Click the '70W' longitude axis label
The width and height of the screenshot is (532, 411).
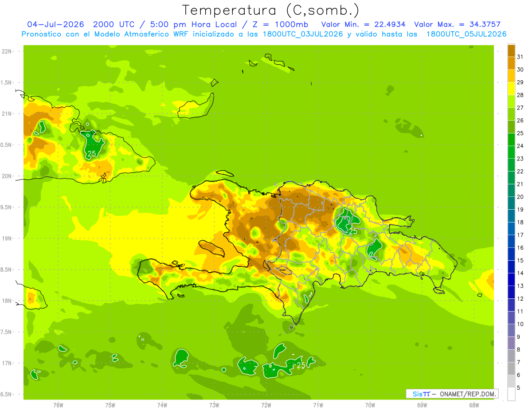pos(370,405)
